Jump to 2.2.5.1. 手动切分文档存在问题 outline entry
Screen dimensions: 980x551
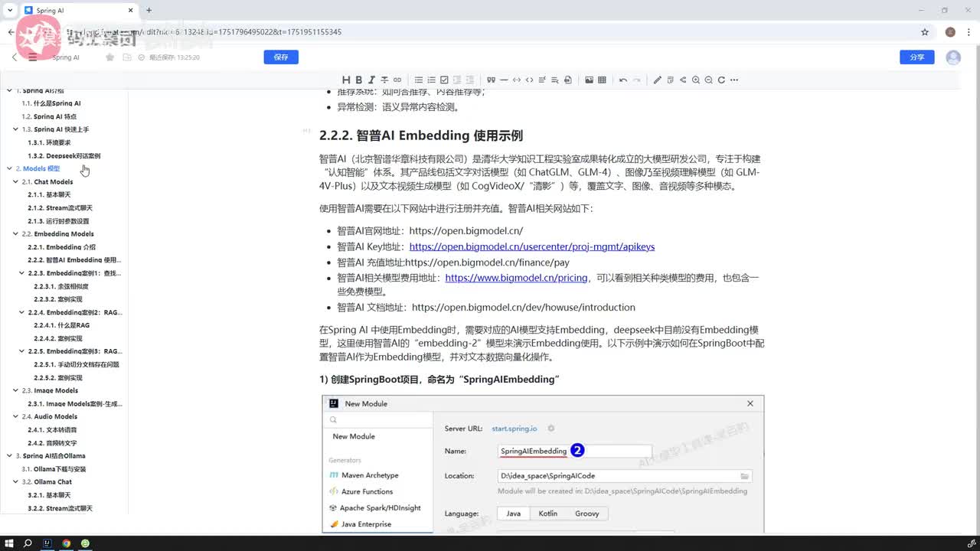click(77, 365)
